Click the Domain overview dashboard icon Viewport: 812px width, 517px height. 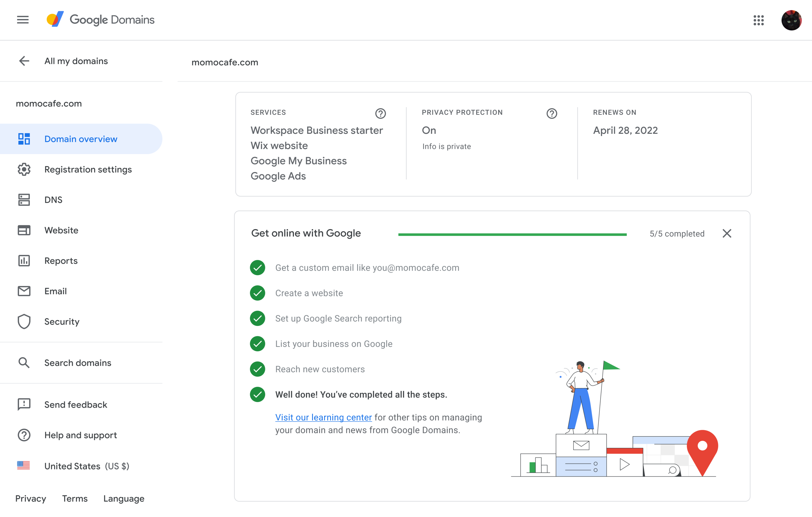click(24, 139)
